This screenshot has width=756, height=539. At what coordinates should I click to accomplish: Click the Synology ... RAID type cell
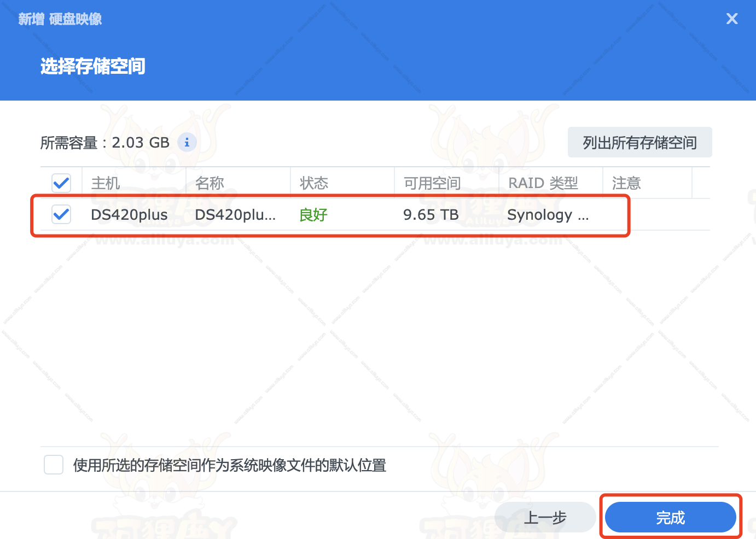tap(548, 215)
